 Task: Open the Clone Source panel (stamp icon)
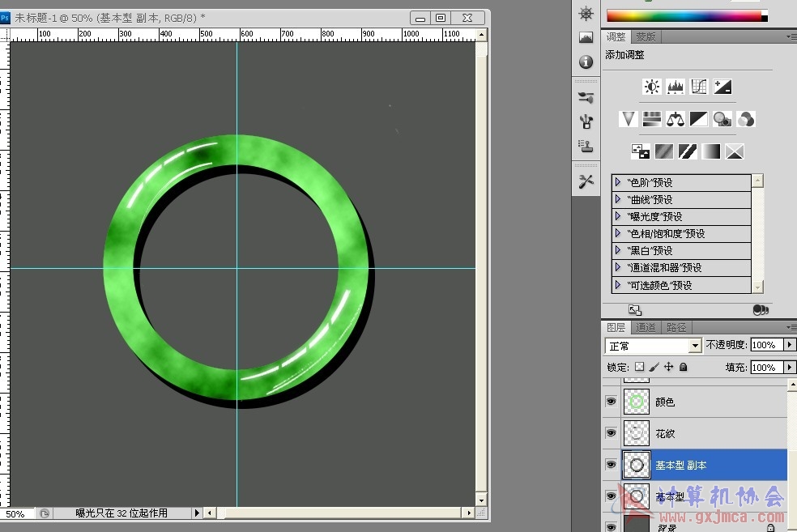tap(586, 147)
